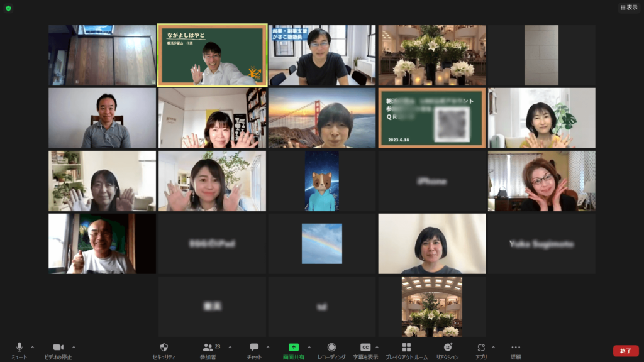This screenshot has width=644, height=362.
Task: Stop video with ビデオの停止
Action: [x=58, y=349]
